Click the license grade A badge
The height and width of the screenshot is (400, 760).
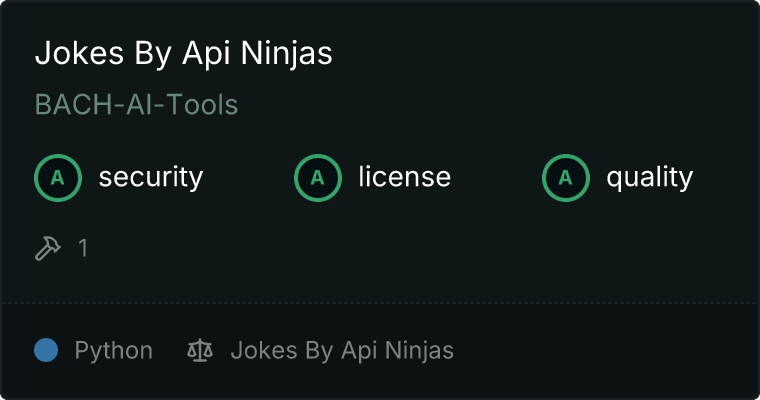click(318, 178)
